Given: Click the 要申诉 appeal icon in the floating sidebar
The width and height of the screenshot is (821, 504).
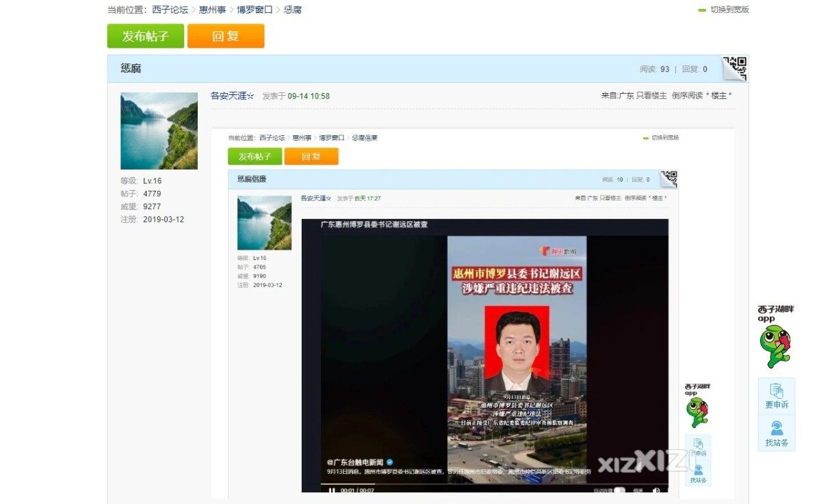Looking at the screenshot, I should pos(777,396).
